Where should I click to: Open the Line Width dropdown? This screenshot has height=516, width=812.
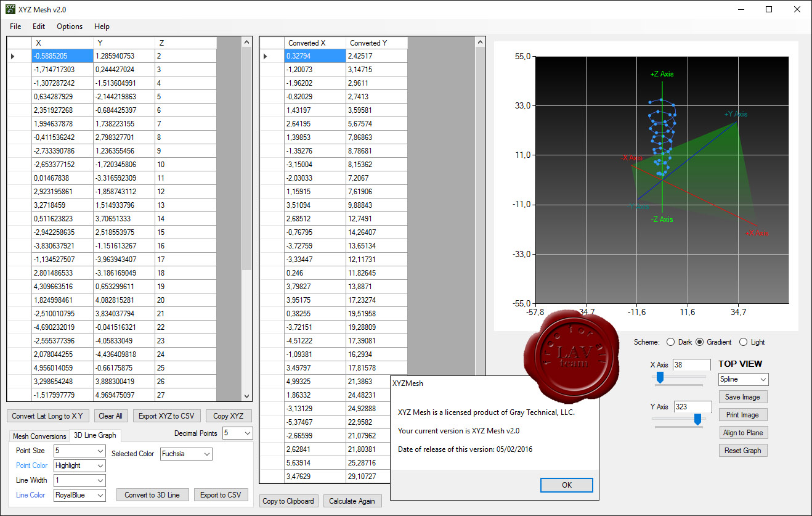click(80, 480)
